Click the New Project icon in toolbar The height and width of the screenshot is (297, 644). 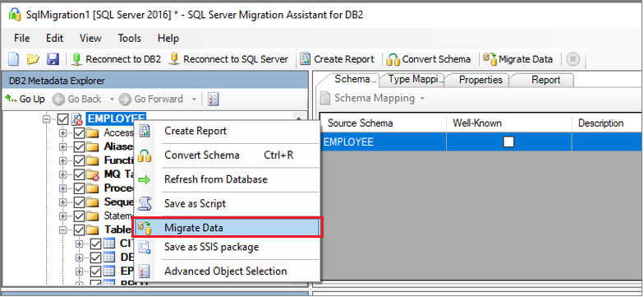coord(13,59)
